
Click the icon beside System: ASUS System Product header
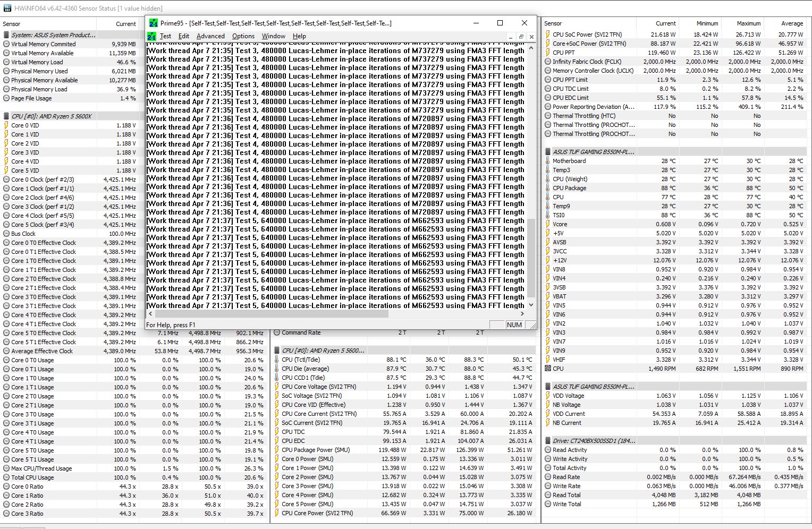click(6, 35)
